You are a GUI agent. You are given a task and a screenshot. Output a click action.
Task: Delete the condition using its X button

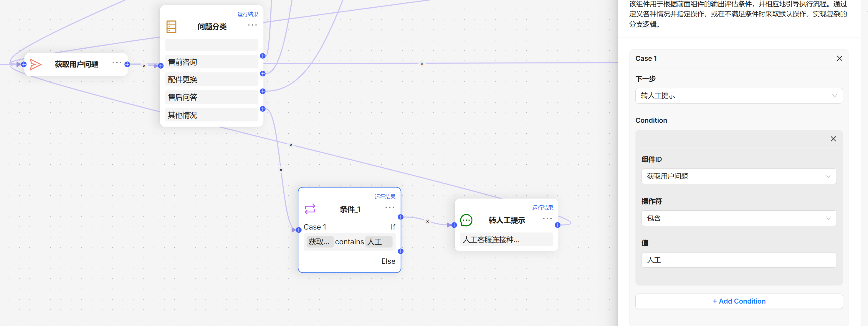(x=833, y=139)
